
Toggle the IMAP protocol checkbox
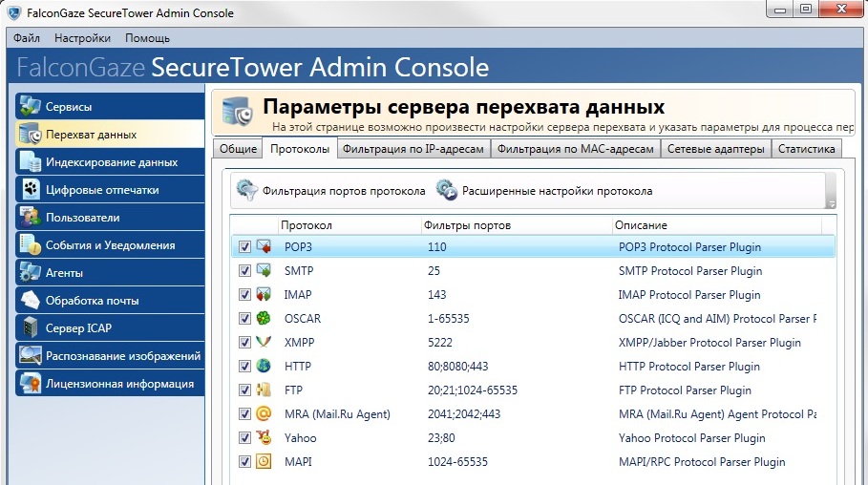coord(244,295)
